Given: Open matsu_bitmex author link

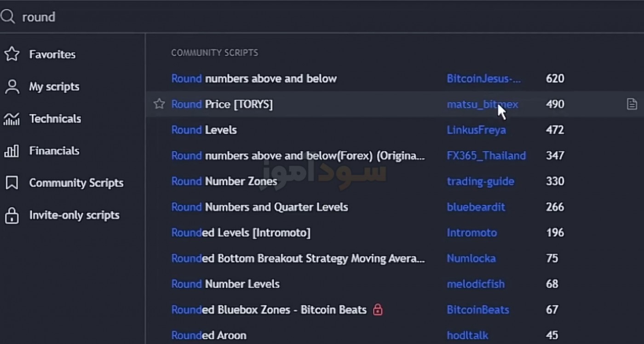Looking at the screenshot, I should tap(483, 105).
